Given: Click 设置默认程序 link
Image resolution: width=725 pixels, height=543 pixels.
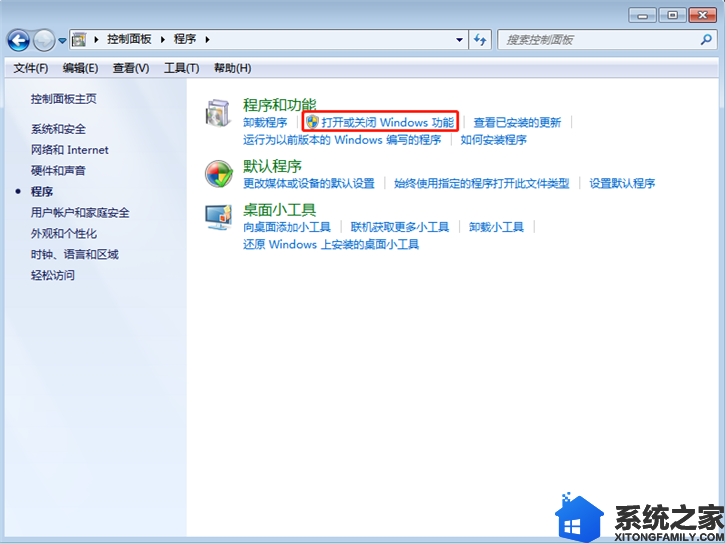Looking at the screenshot, I should pos(622,184).
